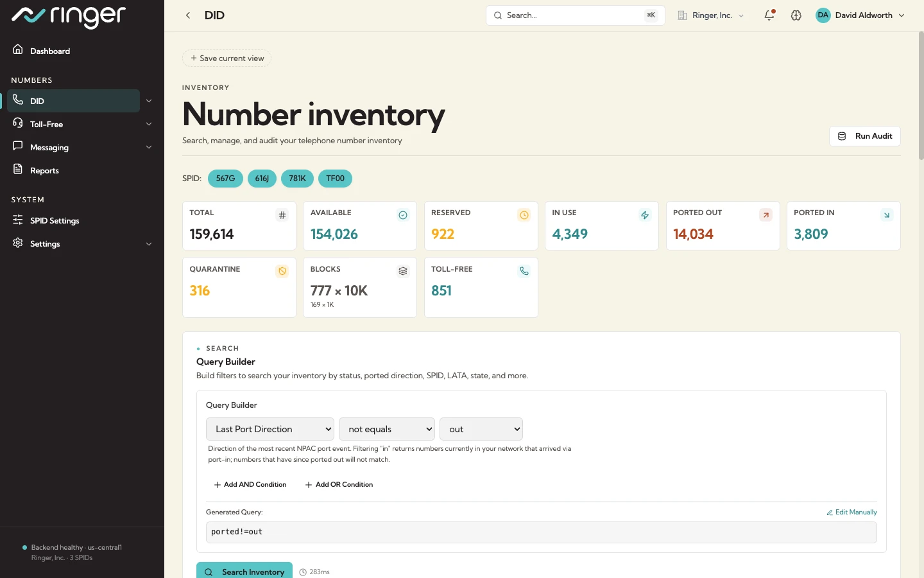Click the building icon beside Ringer, Inc.
924x578 pixels.
pos(683,15)
